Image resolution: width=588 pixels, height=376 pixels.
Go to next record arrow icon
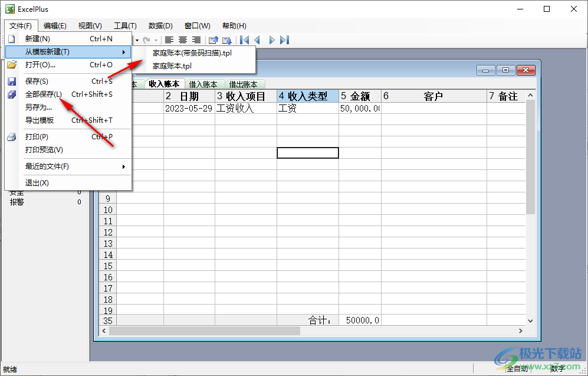[x=272, y=40]
